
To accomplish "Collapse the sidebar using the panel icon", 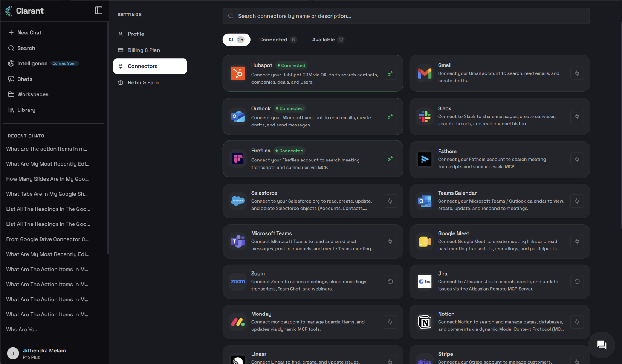I will [x=99, y=11].
